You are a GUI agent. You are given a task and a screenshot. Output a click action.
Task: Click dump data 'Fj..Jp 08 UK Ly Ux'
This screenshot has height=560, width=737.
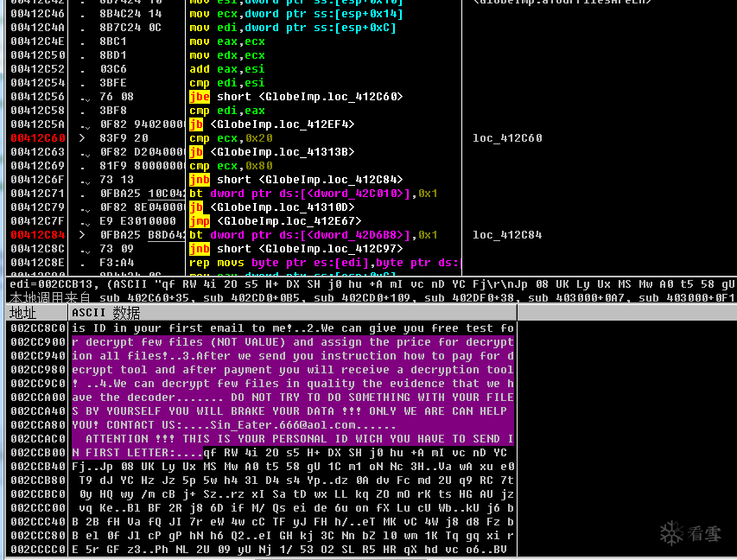[134, 467]
